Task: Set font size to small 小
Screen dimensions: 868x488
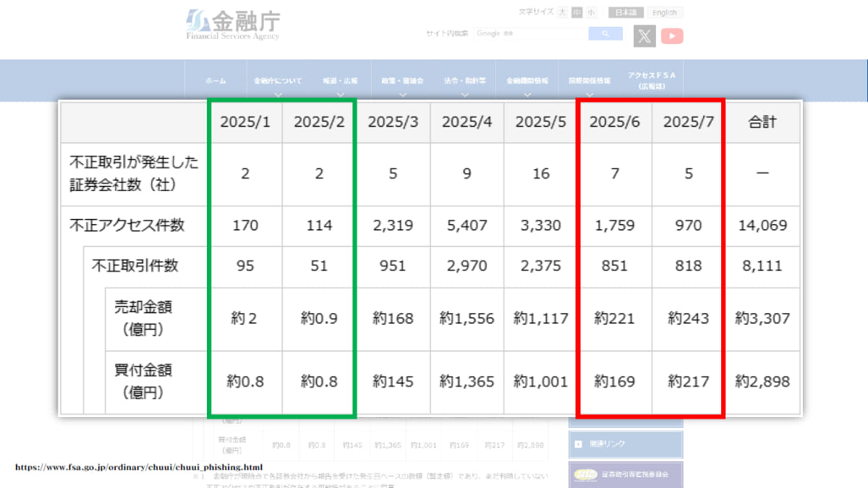Action: coord(592,12)
